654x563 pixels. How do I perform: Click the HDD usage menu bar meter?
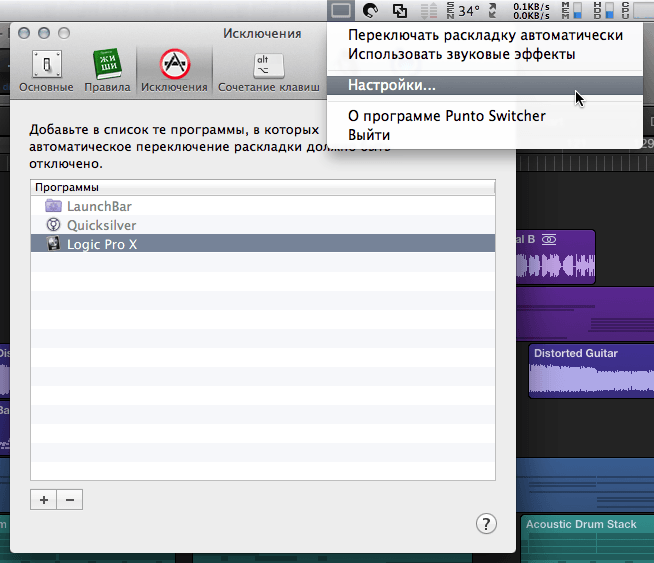tap(604, 10)
